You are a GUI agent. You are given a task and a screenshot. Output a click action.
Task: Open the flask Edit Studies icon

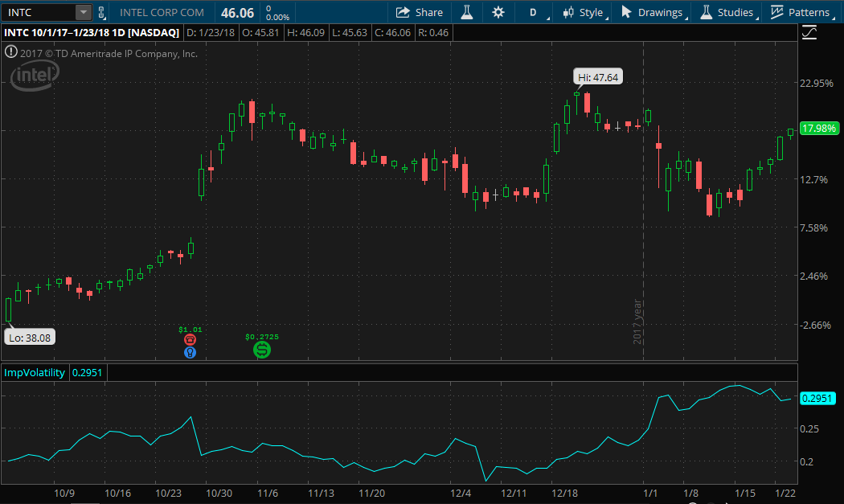467,12
